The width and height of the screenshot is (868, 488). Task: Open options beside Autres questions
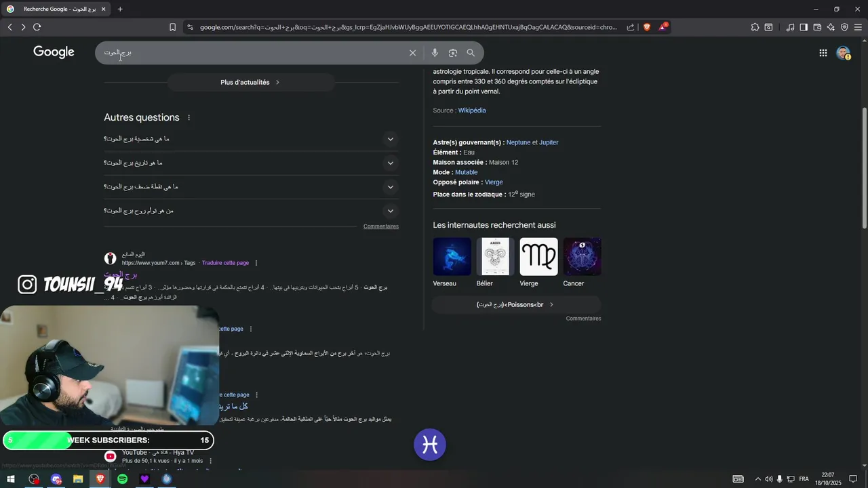189,117
